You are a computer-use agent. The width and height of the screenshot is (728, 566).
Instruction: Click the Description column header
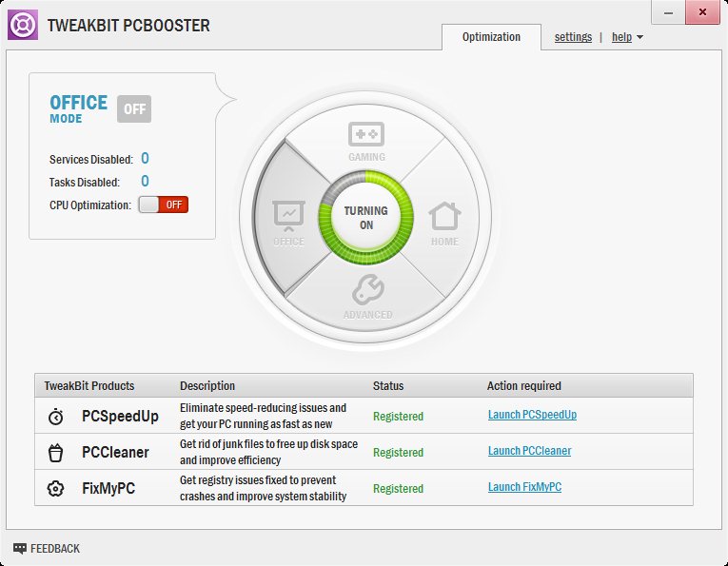click(207, 386)
